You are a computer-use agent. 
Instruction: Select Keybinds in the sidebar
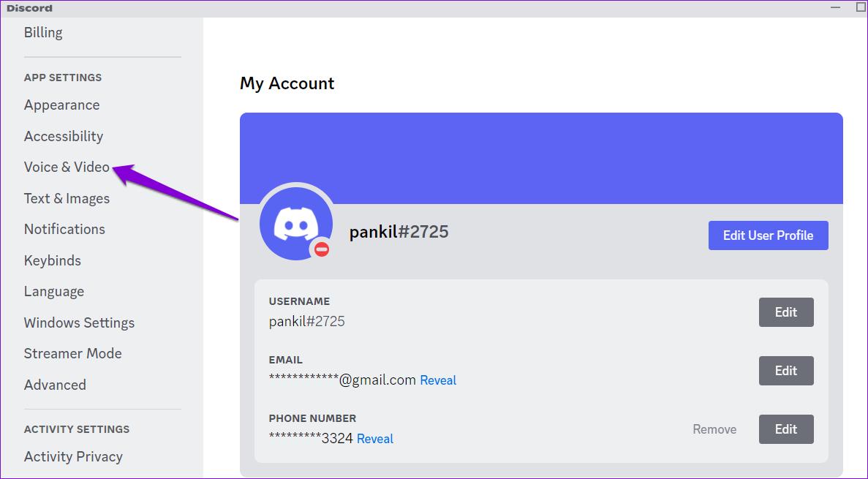tap(53, 260)
